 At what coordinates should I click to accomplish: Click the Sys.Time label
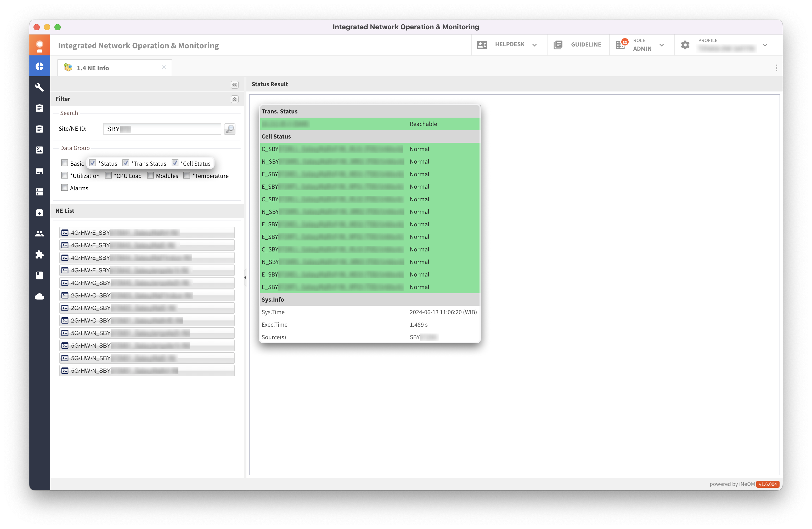coord(273,312)
